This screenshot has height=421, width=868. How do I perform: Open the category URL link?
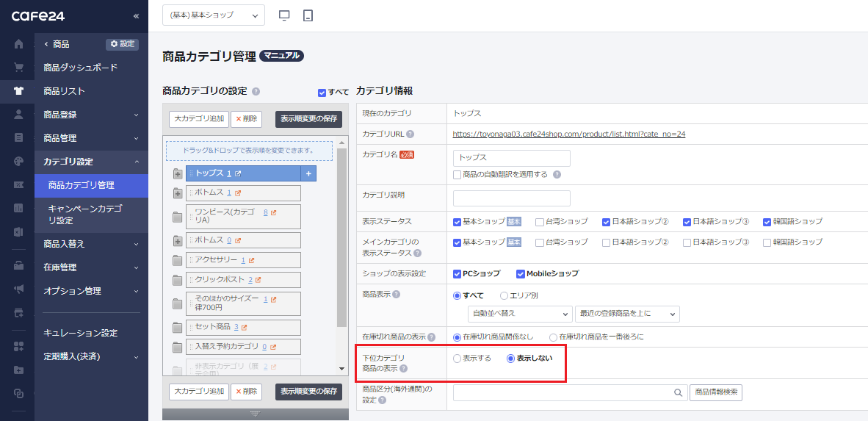click(x=569, y=134)
